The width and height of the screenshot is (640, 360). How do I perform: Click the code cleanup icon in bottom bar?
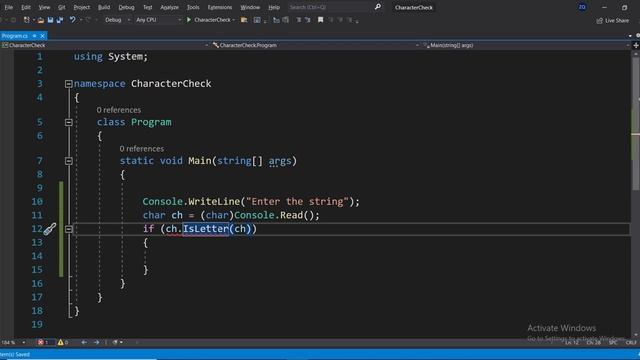coord(115,342)
